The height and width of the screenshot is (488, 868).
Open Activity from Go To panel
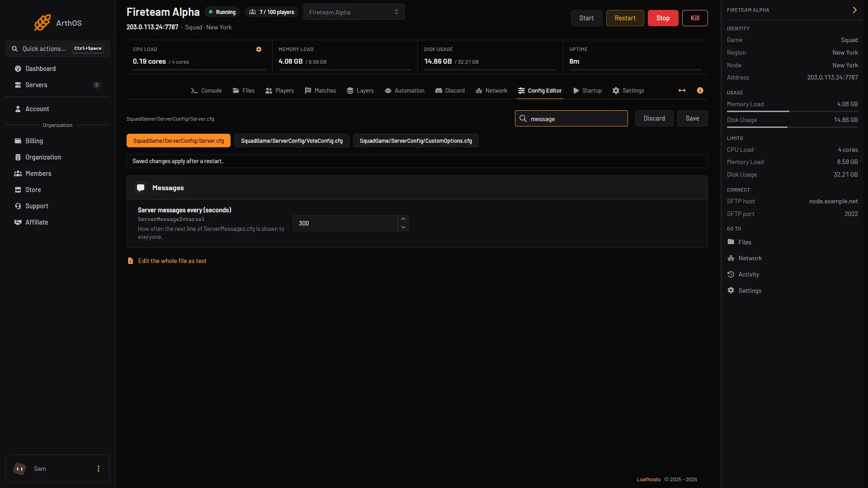[743, 274]
